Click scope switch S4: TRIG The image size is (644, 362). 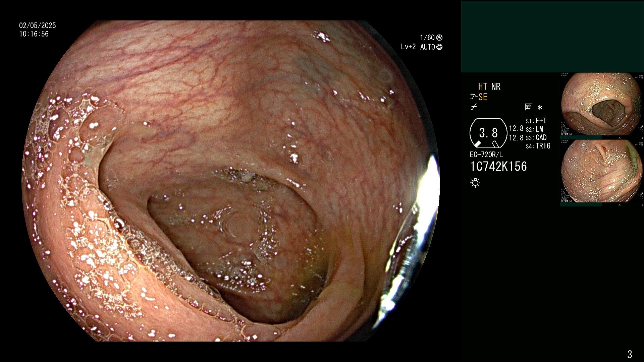(538, 146)
